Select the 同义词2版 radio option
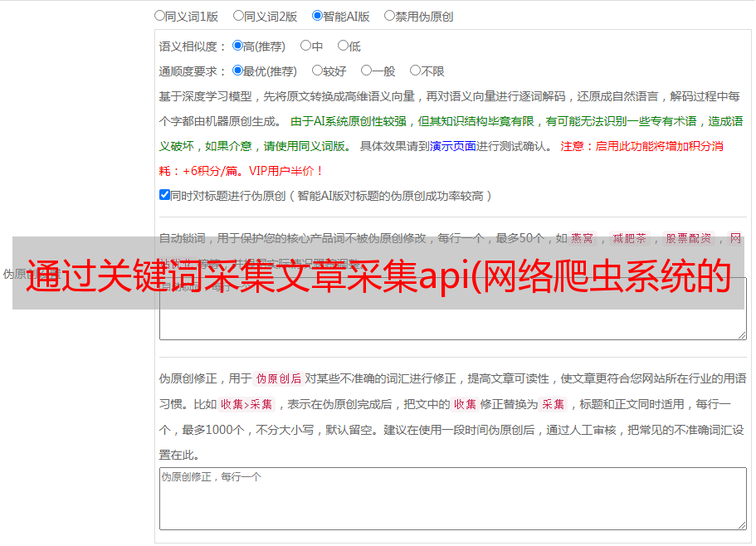The image size is (756, 546). [x=238, y=16]
